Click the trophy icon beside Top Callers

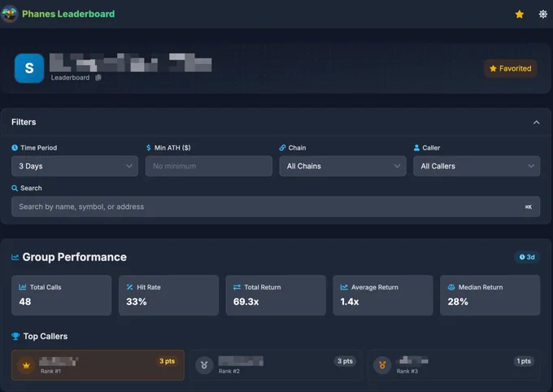(15, 336)
